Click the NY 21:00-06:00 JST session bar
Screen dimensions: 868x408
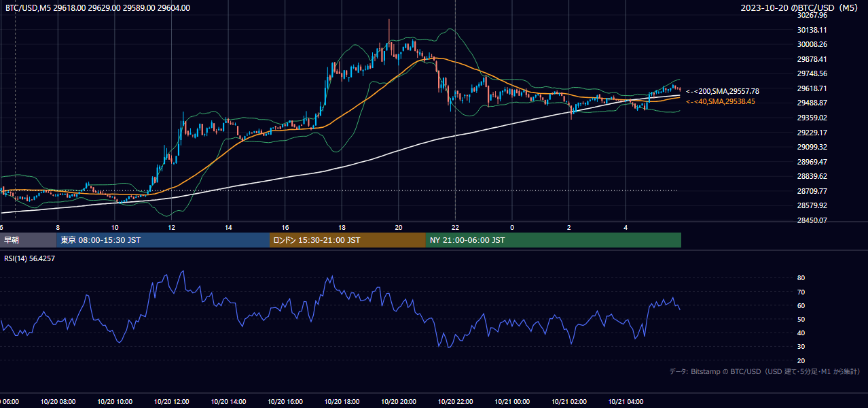(x=554, y=240)
